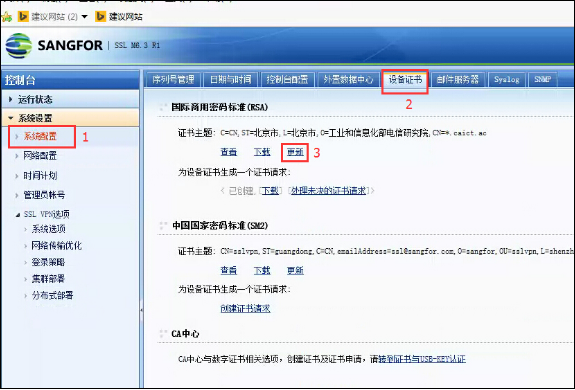Click the 创建证书请求 link
Viewport: 575px width, 390px height.
coord(245,308)
